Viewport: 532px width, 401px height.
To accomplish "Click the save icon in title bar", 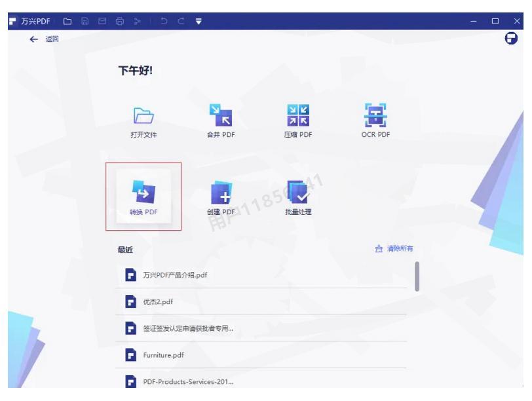I will [x=85, y=22].
